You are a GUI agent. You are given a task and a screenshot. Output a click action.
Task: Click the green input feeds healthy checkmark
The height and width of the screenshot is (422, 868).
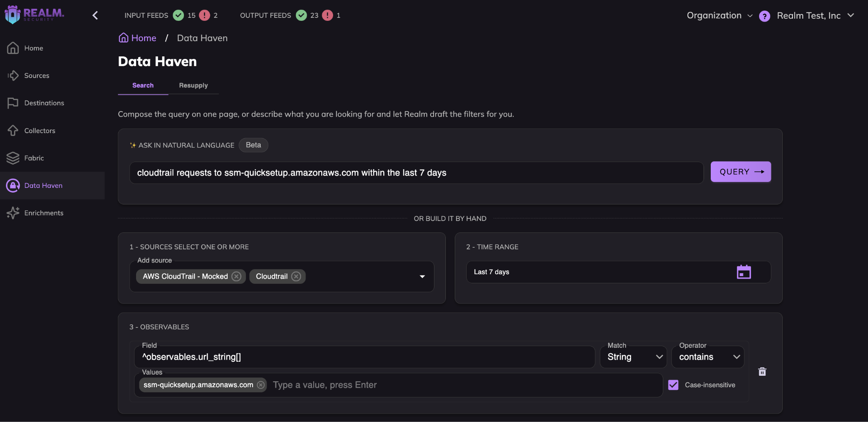point(178,15)
